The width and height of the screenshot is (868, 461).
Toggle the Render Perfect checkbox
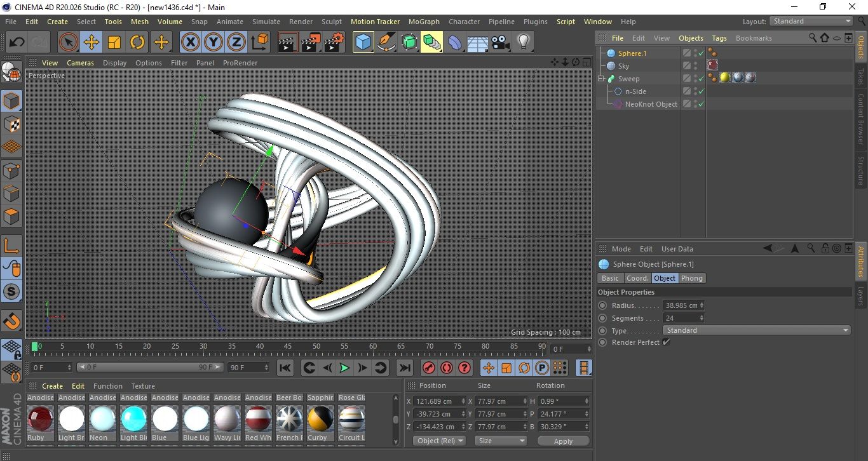click(666, 342)
